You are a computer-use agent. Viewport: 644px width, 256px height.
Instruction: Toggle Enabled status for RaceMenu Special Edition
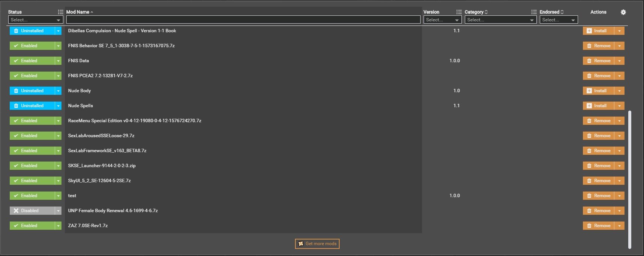32,121
